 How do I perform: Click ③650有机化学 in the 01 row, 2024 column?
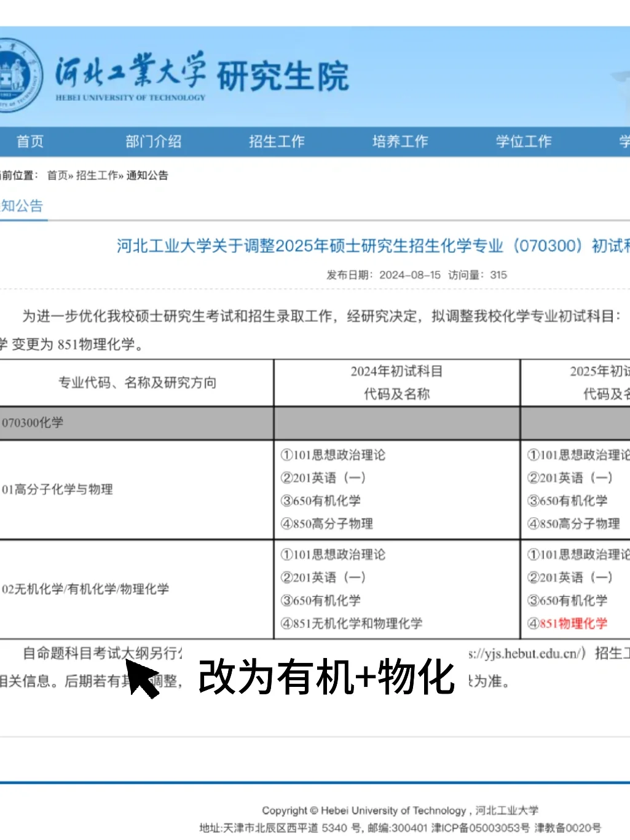point(321,501)
